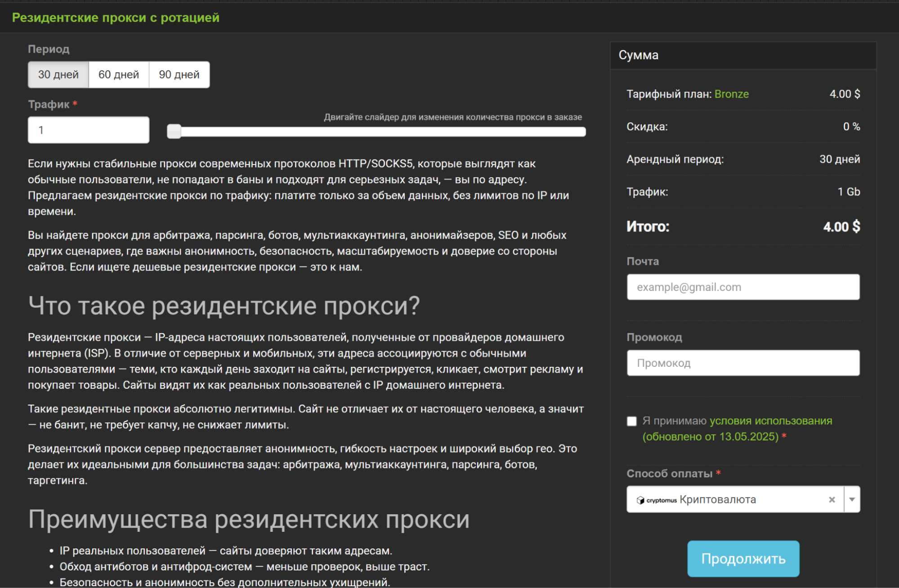
Task: Click the "Сумма" panel header
Action: 639,55
